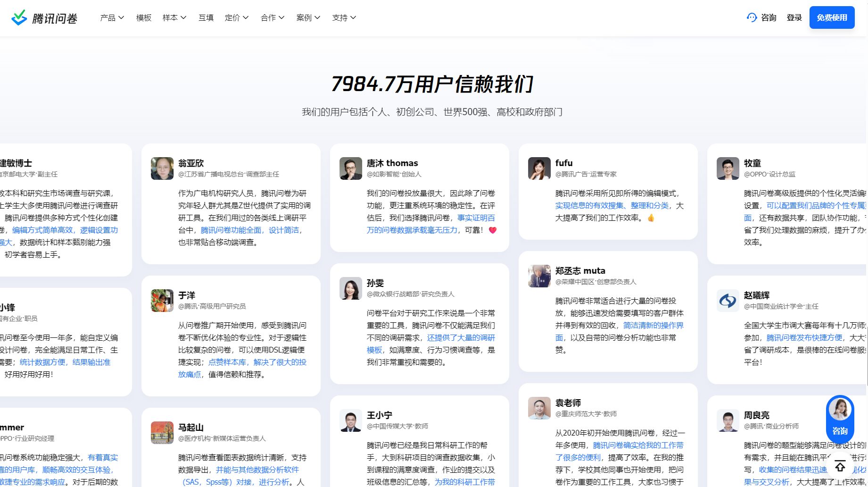Click 翁亚欣's profile avatar
Screen dimensions: 868x487
pyautogui.click(x=162, y=168)
